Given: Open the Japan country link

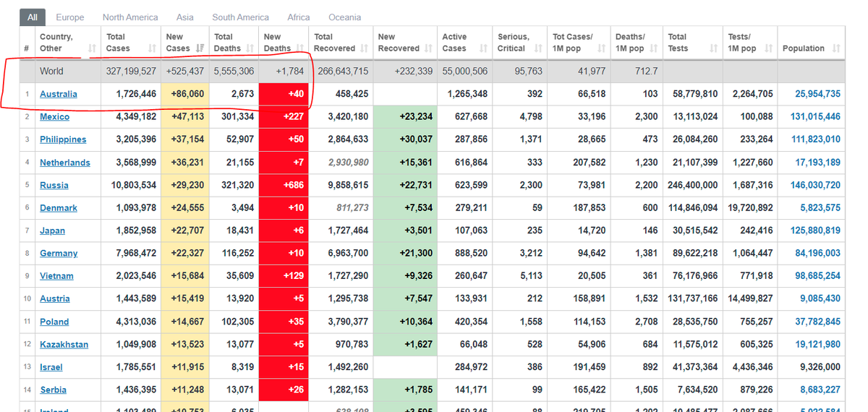Looking at the screenshot, I should (x=52, y=231).
